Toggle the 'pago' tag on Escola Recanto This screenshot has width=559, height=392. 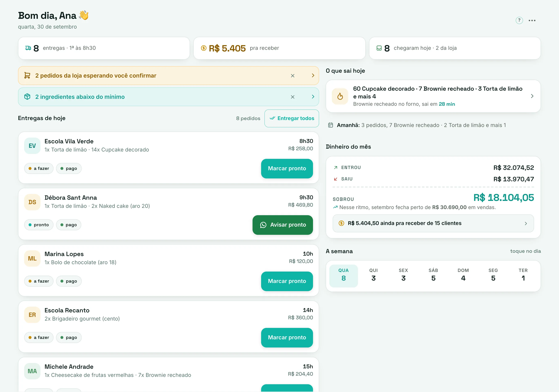click(x=69, y=337)
